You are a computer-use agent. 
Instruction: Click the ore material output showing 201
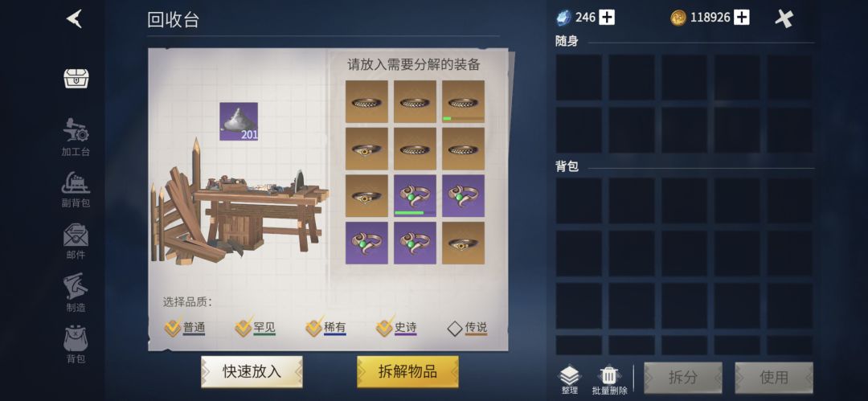pyautogui.click(x=239, y=121)
